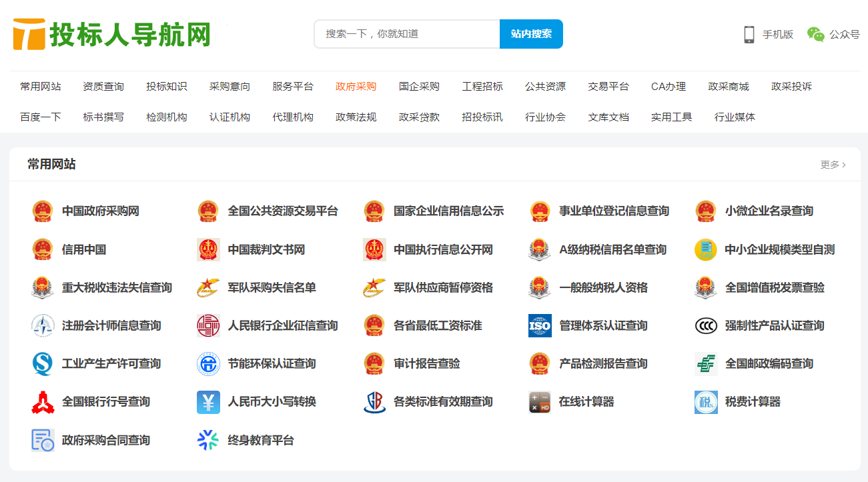
Task: Open the 审计报告查验 link
Action: [x=427, y=363]
